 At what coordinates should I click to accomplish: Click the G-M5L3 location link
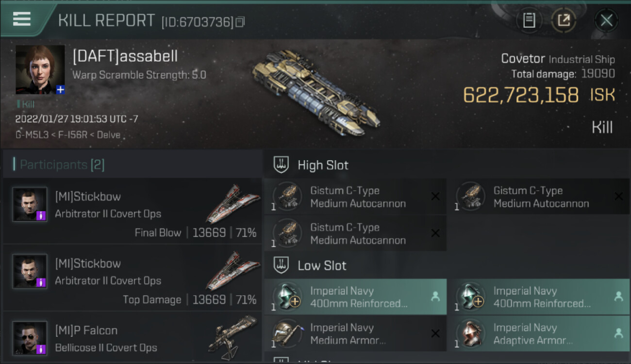click(x=32, y=135)
